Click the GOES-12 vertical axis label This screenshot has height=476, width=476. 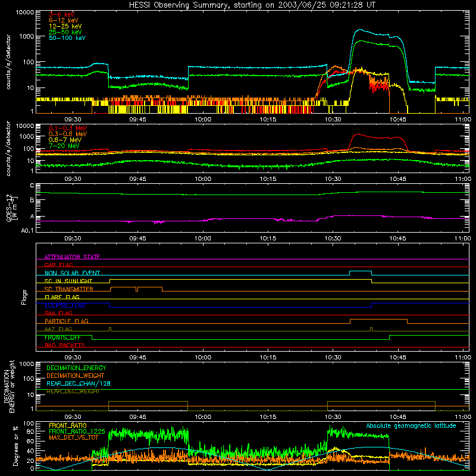[12, 208]
